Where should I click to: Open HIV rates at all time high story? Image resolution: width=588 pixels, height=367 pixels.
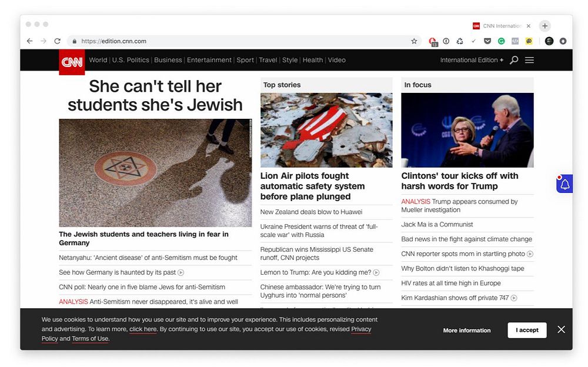[x=451, y=283]
